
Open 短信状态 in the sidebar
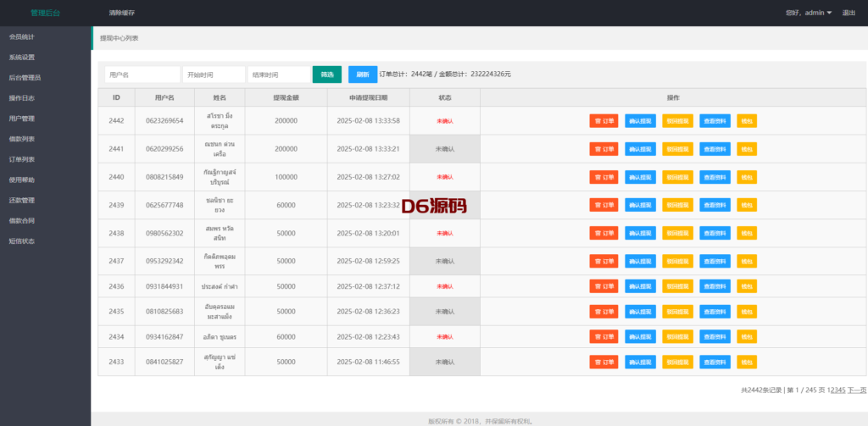(x=22, y=241)
